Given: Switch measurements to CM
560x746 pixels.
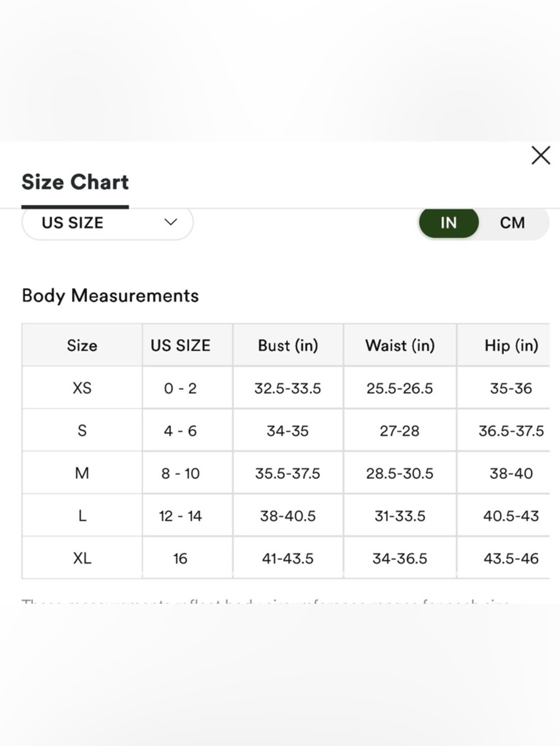Looking at the screenshot, I should pos(512,222).
